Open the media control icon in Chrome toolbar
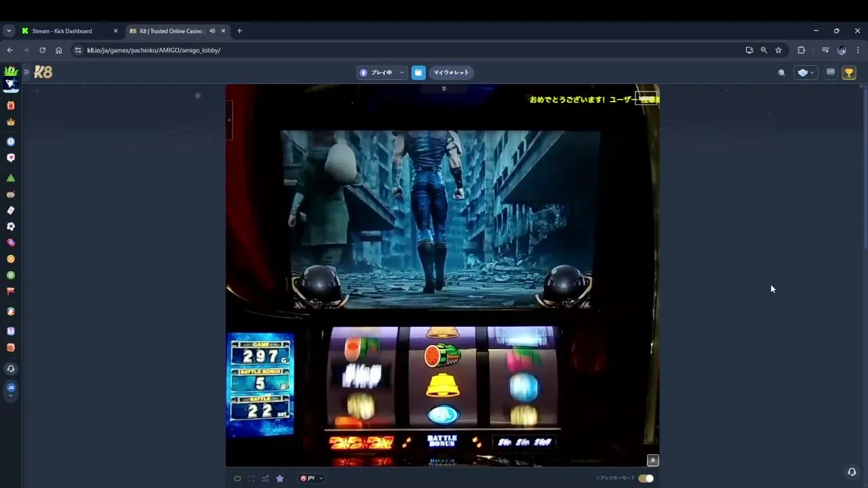The image size is (868, 488). coord(825,50)
